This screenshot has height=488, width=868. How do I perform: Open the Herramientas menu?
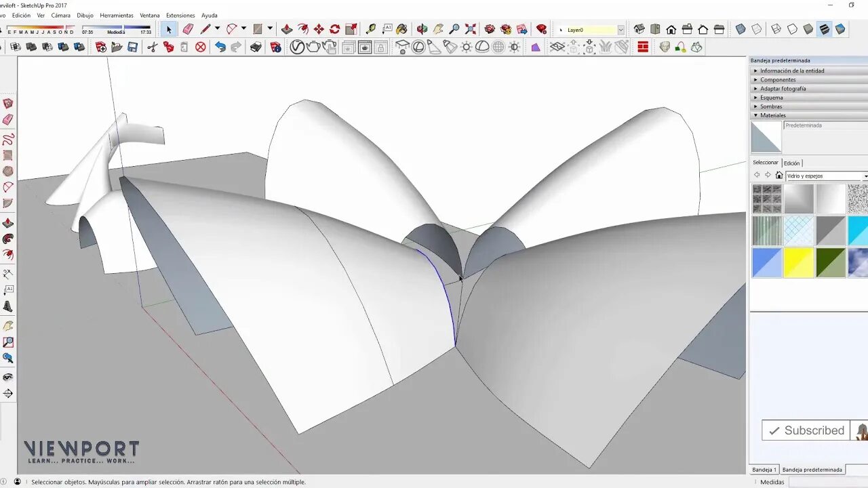coord(117,15)
